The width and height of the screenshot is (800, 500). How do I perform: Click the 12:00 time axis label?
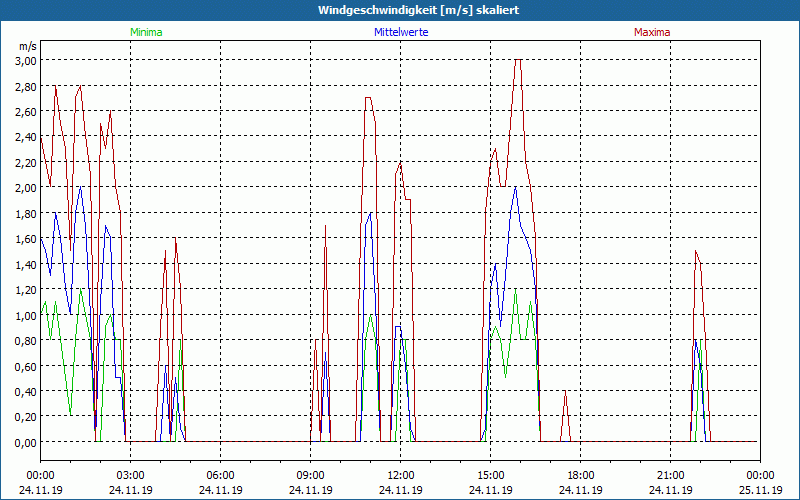pos(400,475)
